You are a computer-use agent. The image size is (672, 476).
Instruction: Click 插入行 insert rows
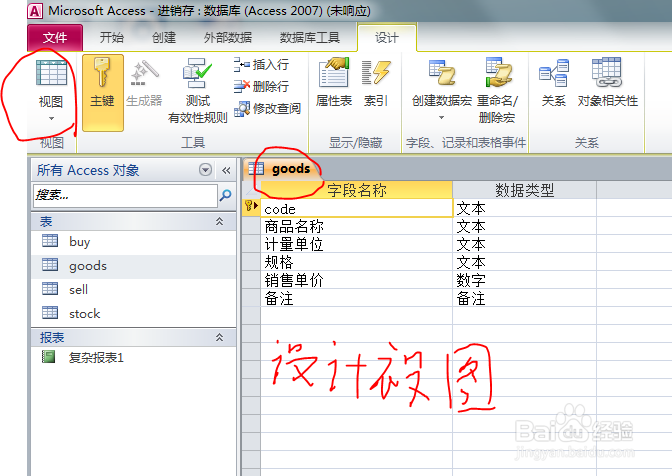click(x=261, y=65)
